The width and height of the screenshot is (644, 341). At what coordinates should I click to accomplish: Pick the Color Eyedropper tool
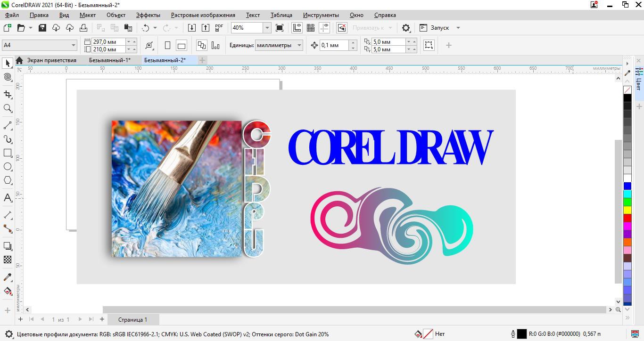pos(8,277)
